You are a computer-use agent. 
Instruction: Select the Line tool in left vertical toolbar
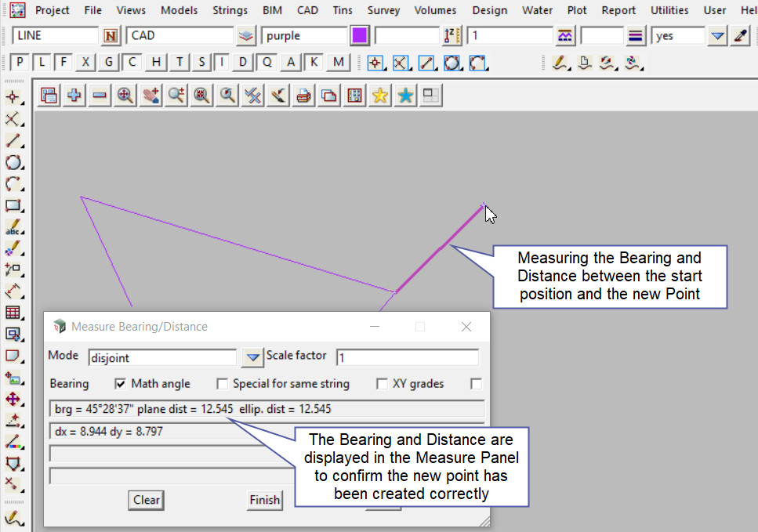13,140
